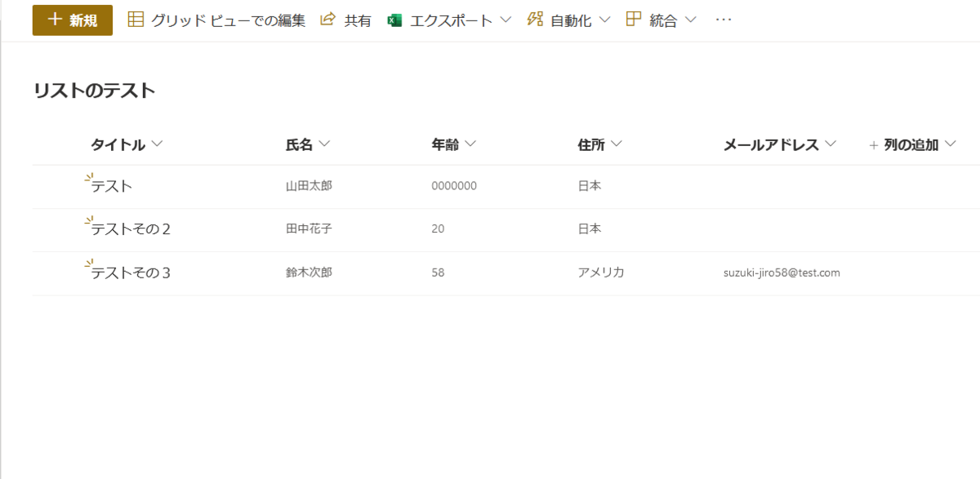Open the メールアドレス column dropdown

[x=833, y=144]
